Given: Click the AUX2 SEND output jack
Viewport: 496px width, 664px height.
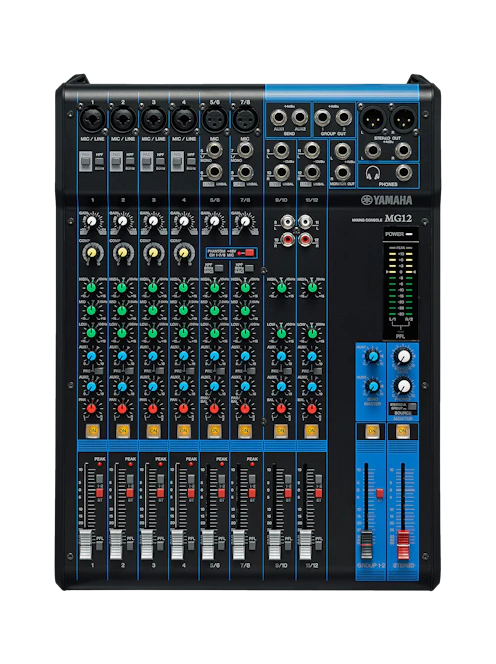Looking at the screenshot, I should click(299, 117).
